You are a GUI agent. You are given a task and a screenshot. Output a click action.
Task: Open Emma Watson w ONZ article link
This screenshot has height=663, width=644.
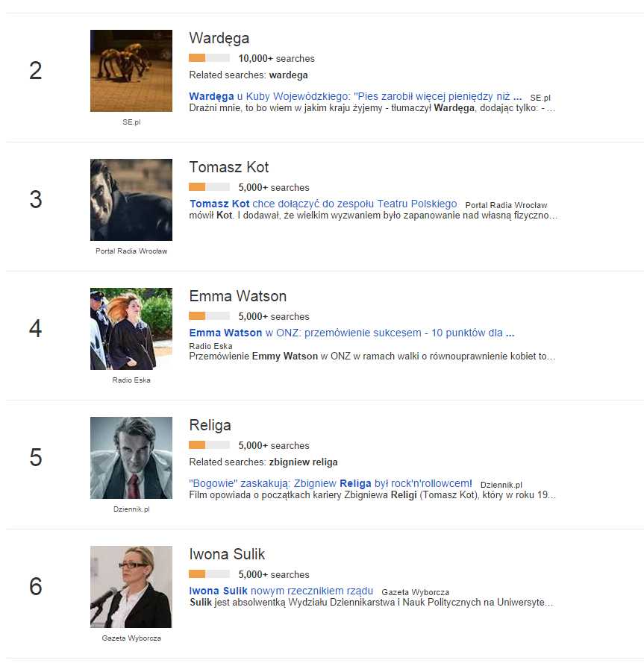[x=351, y=333]
